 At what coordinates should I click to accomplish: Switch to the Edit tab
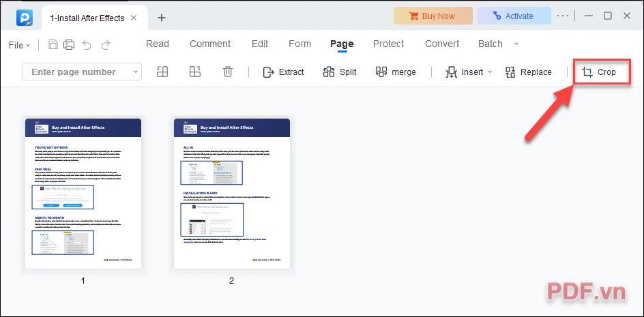tap(260, 44)
